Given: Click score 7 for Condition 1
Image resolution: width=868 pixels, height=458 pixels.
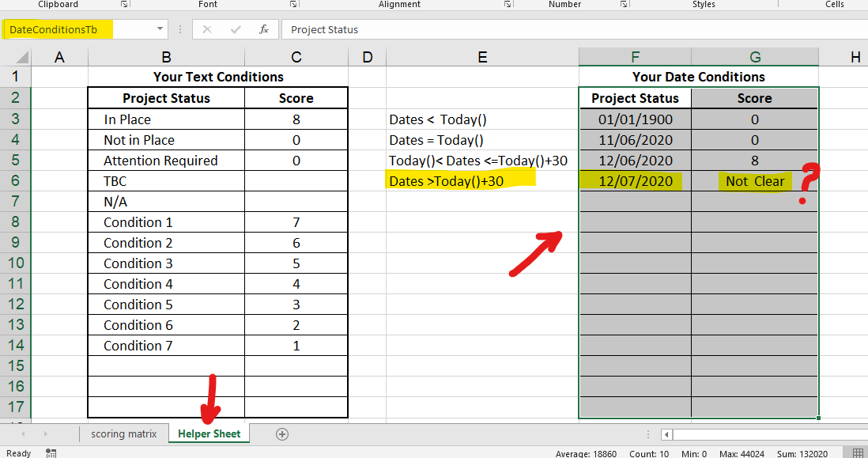Looking at the screenshot, I should pos(296,222).
